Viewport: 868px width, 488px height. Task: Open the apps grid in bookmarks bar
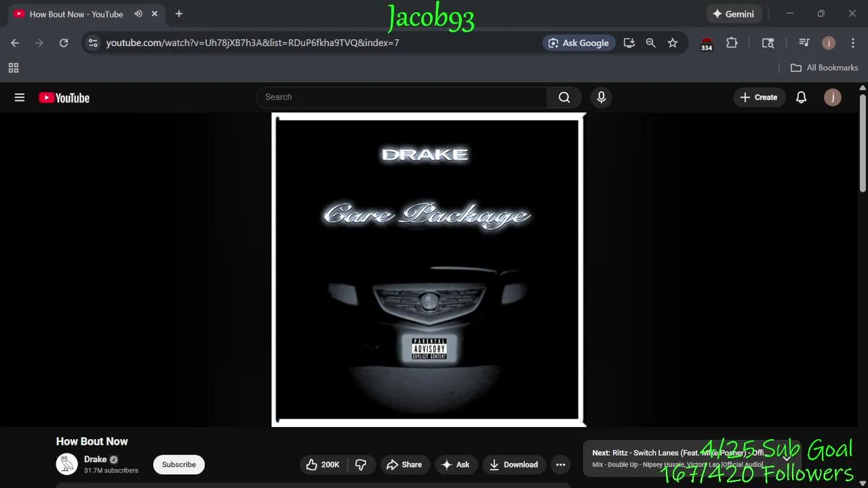[14, 68]
